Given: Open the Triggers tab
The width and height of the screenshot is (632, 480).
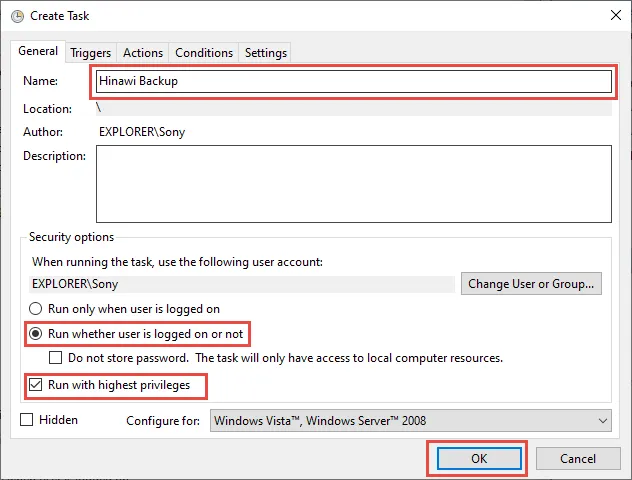Looking at the screenshot, I should click(x=91, y=53).
